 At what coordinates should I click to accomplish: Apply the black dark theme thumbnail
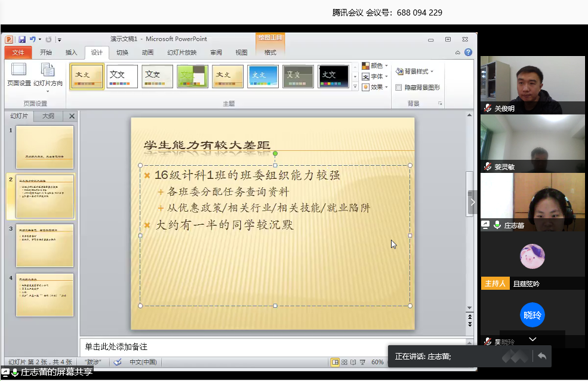click(333, 76)
